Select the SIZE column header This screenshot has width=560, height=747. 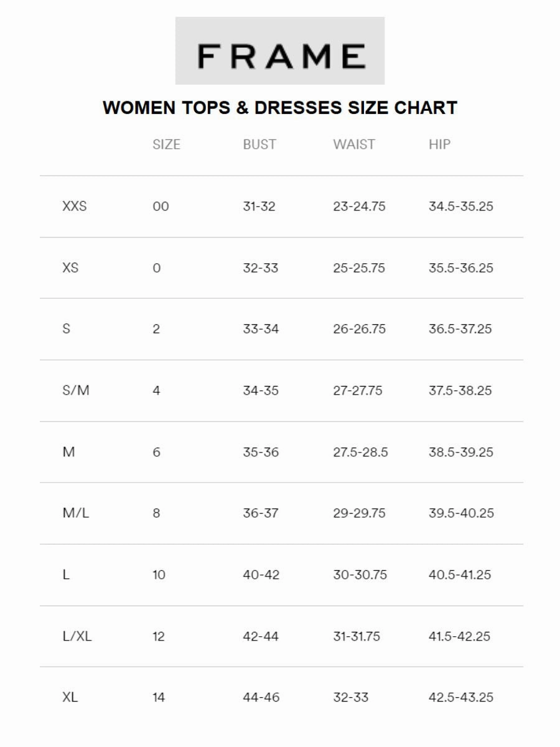click(166, 144)
